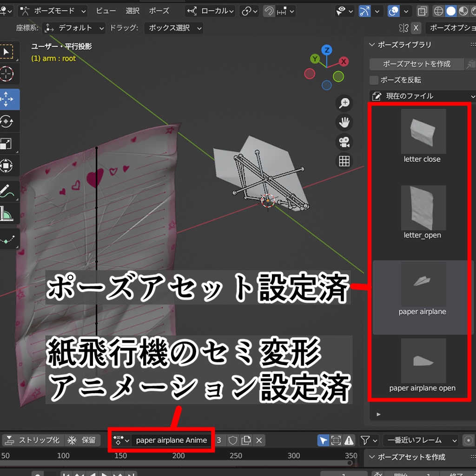Enable snapping with the magnet icon

tap(269, 11)
